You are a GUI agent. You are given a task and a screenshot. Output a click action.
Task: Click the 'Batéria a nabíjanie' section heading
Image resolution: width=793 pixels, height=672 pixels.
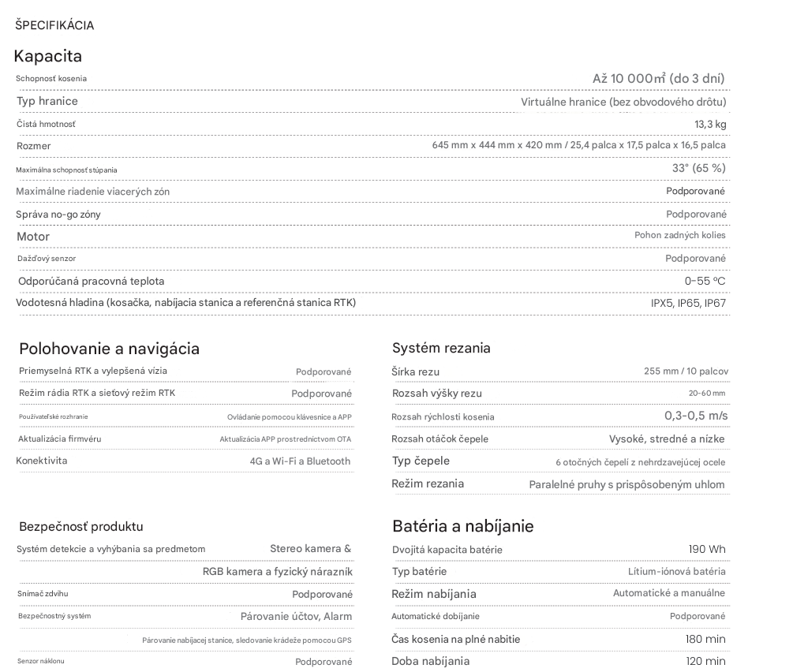[462, 526]
